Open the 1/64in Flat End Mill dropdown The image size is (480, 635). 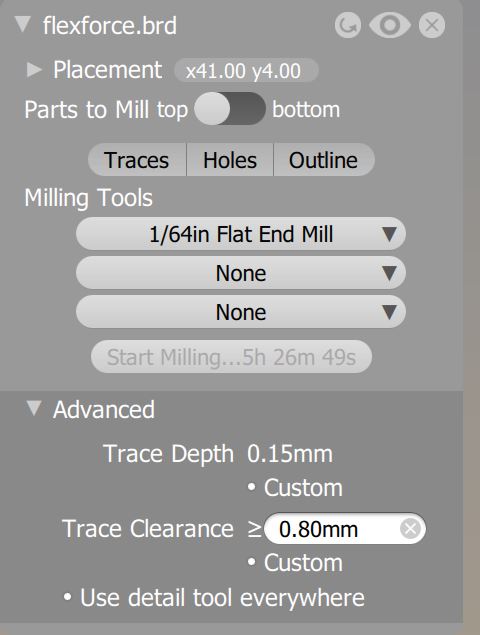241,234
